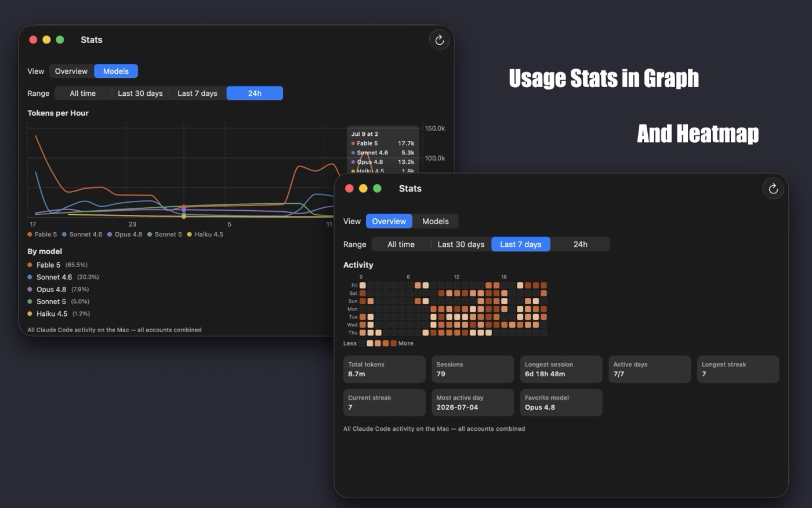Click the Longest streak 7 card
Image resolution: width=812 pixels, height=508 pixels.
[x=738, y=369]
